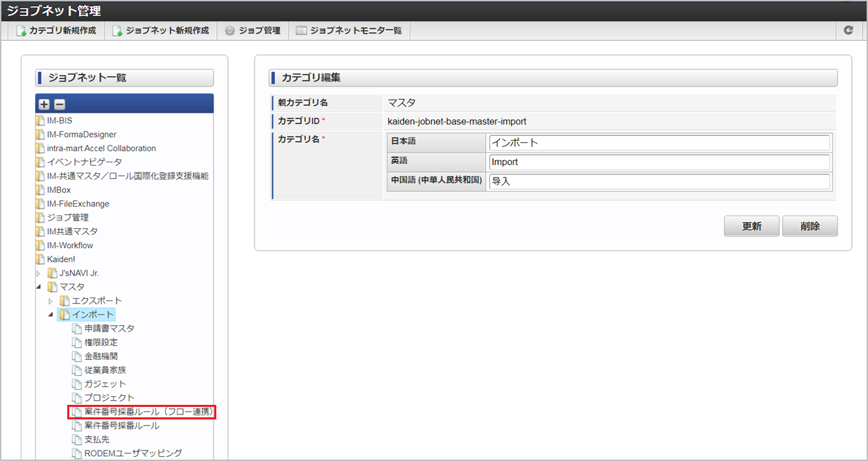
Task: Click the expand-all plus icon
Action: 44,104
